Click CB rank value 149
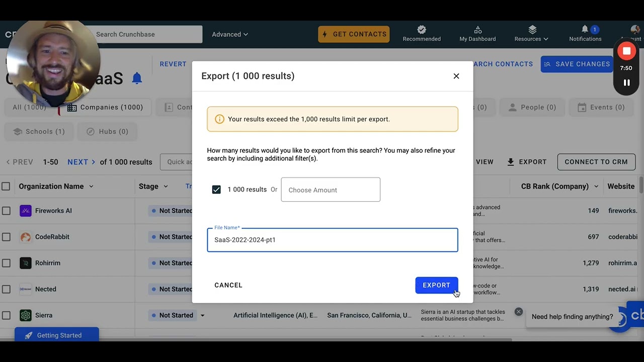644x362 pixels. pyautogui.click(x=593, y=211)
